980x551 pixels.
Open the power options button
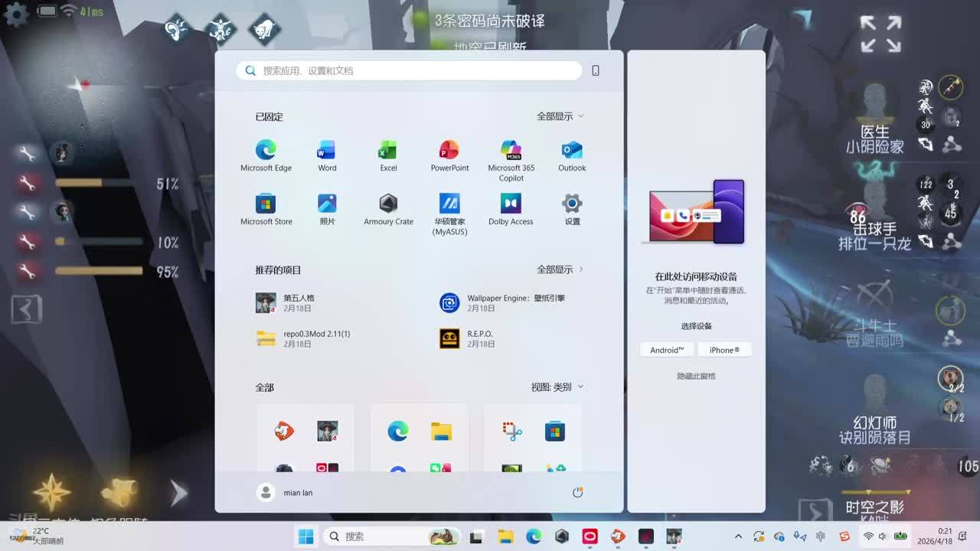tap(578, 493)
